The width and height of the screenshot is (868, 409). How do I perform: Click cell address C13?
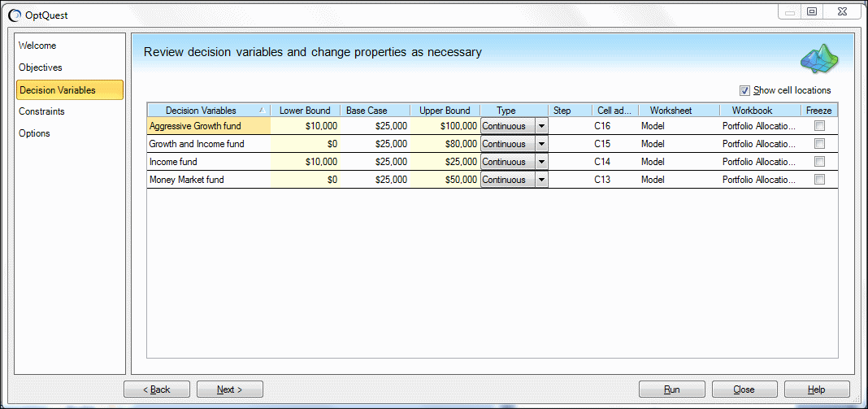click(615, 180)
